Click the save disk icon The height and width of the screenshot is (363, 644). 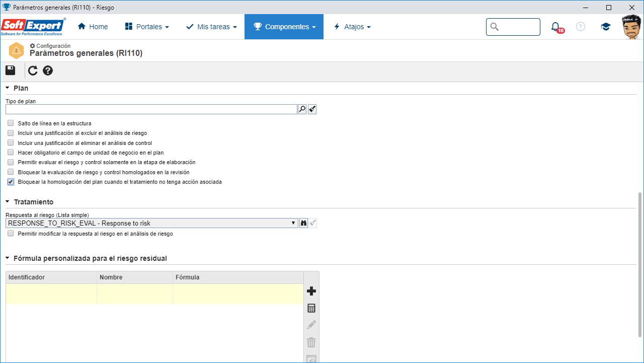10,70
